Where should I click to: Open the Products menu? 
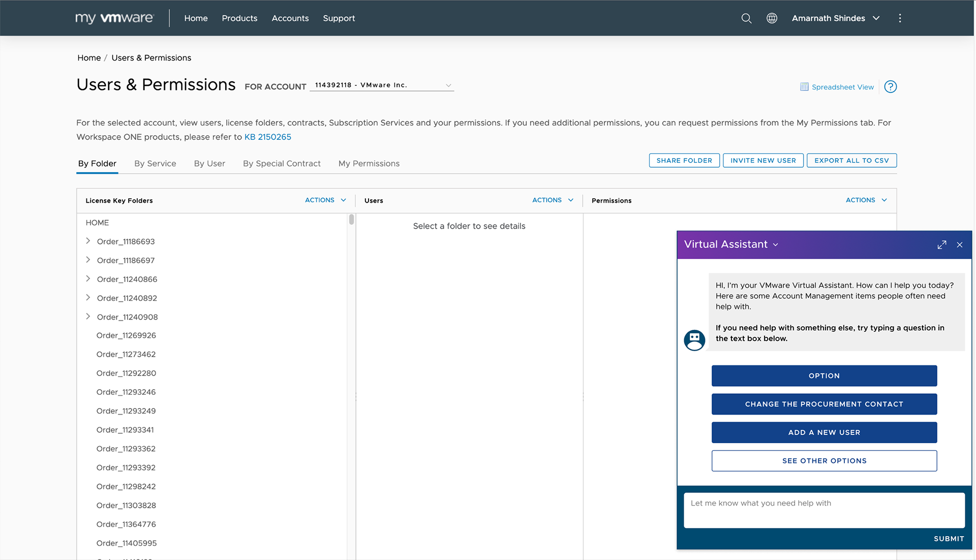click(239, 18)
